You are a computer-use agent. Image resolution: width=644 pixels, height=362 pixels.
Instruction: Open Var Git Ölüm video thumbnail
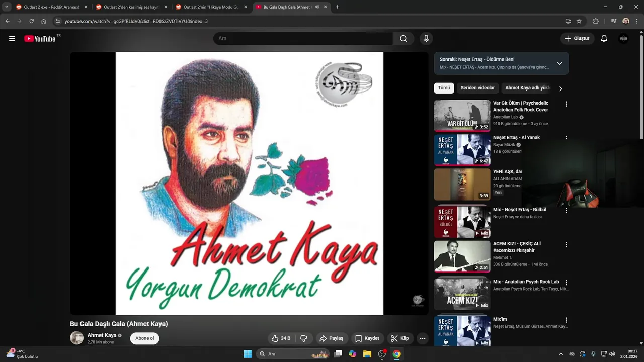click(x=462, y=116)
